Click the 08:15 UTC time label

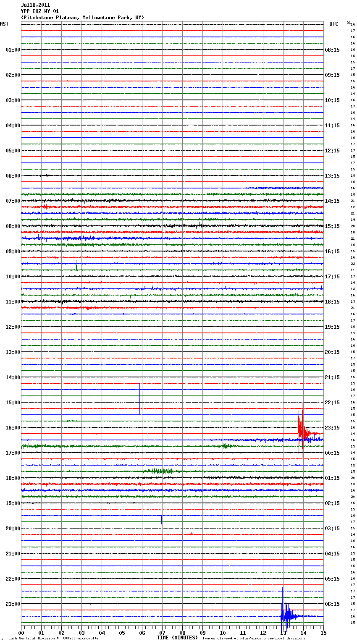coord(332,50)
